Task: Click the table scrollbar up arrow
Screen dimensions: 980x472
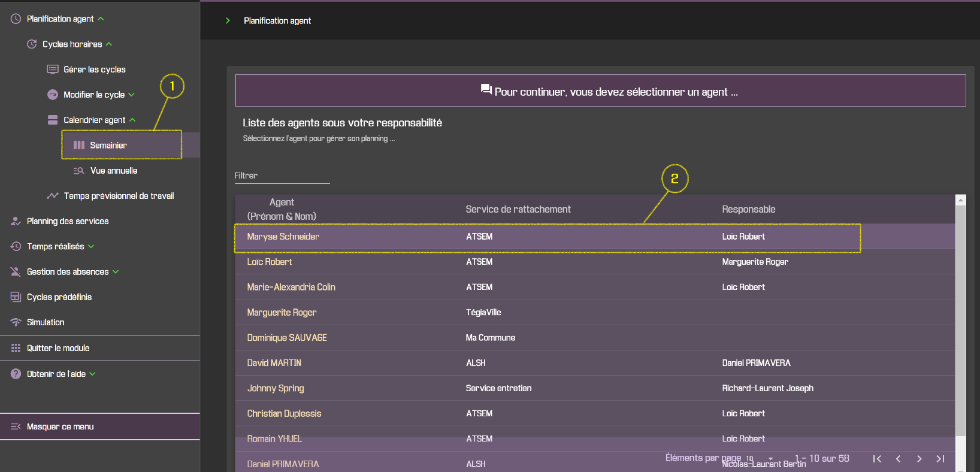Action: click(x=961, y=200)
